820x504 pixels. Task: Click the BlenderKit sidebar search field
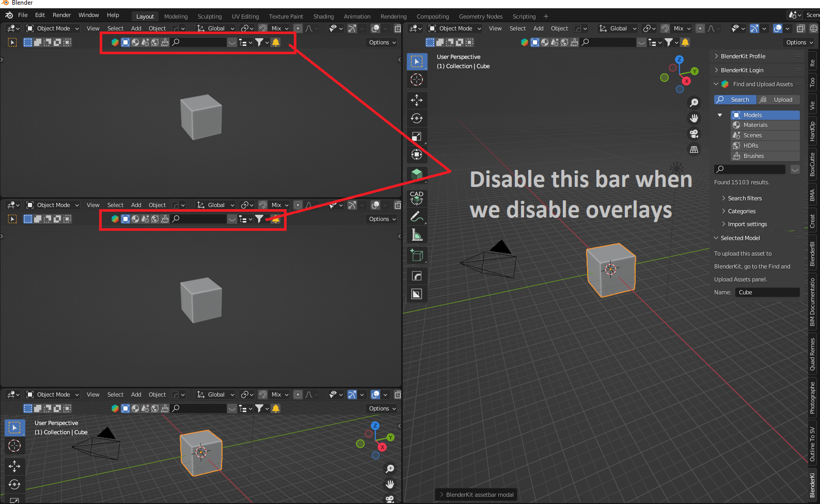pyautogui.click(x=750, y=169)
